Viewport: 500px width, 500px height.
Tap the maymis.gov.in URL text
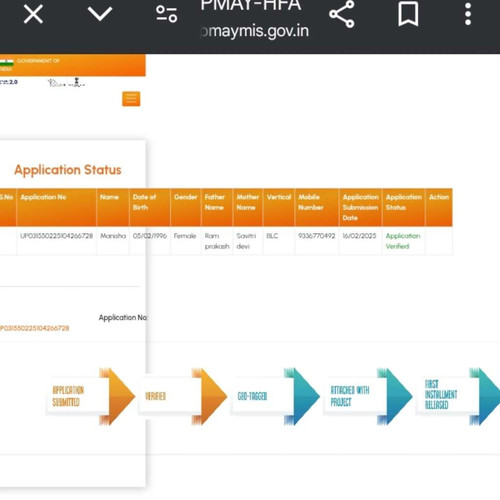(x=255, y=31)
